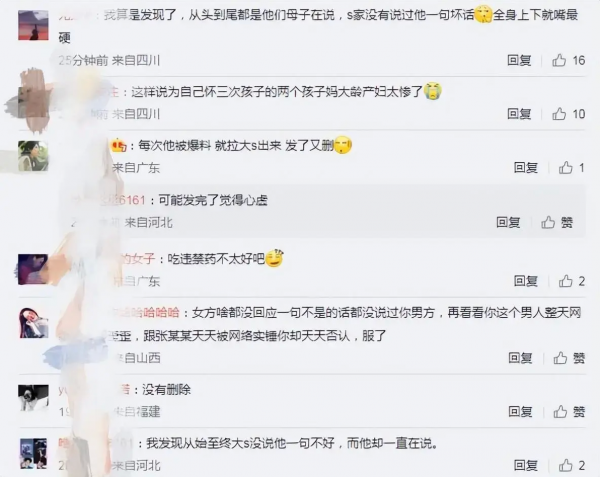
Task: Reply to the 没有删除 comment
Action: [520, 412]
